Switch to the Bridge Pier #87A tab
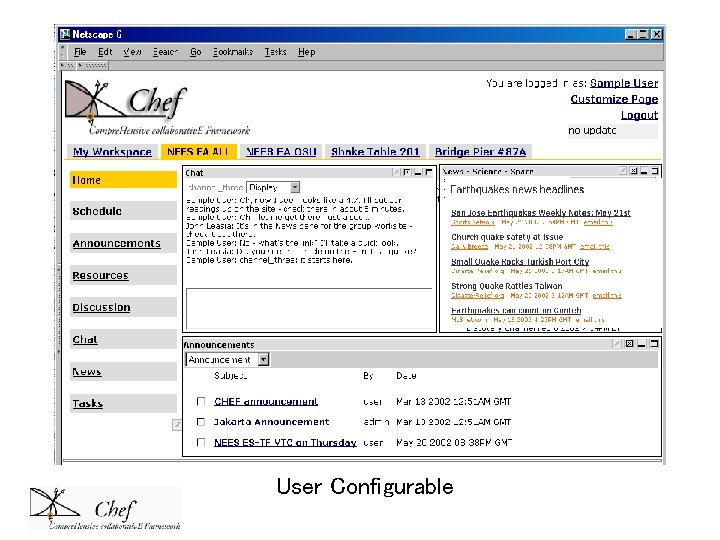Viewport: 720px width, 540px height. 480,152
